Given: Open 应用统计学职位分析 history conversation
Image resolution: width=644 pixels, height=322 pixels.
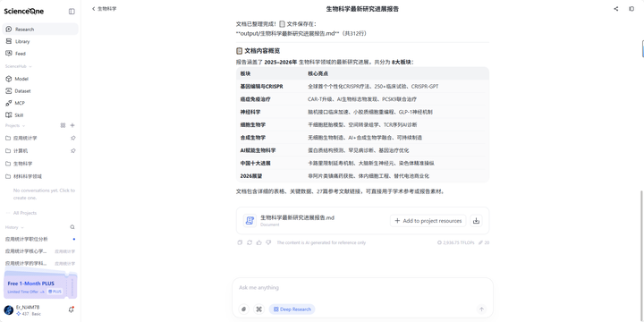Looking at the screenshot, I should [40, 239].
